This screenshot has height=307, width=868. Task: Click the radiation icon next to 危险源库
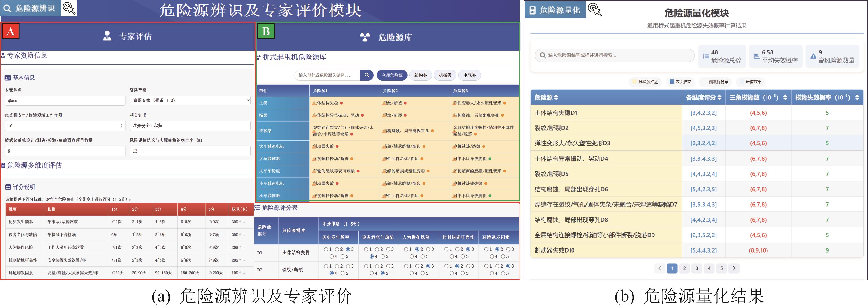(365, 37)
